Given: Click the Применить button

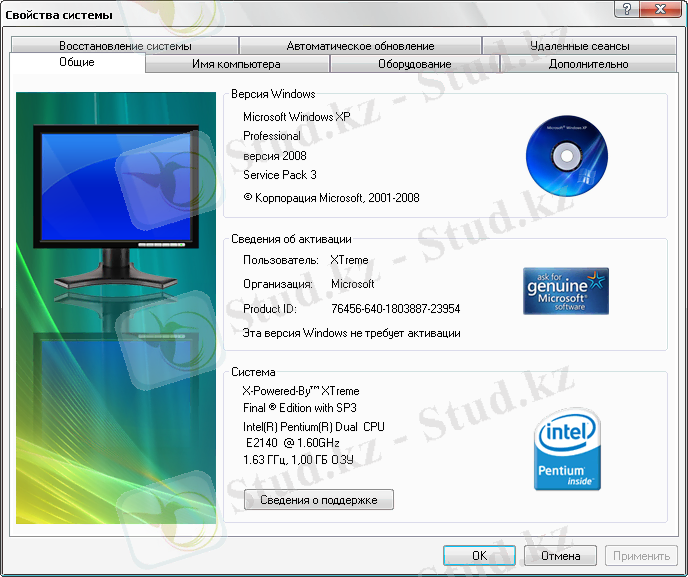Looking at the screenshot, I should (641, 555).
